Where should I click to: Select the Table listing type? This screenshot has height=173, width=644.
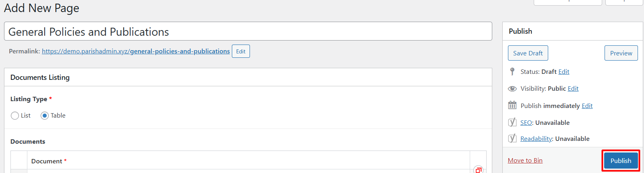pyautogui.click(x=45, y=116)
